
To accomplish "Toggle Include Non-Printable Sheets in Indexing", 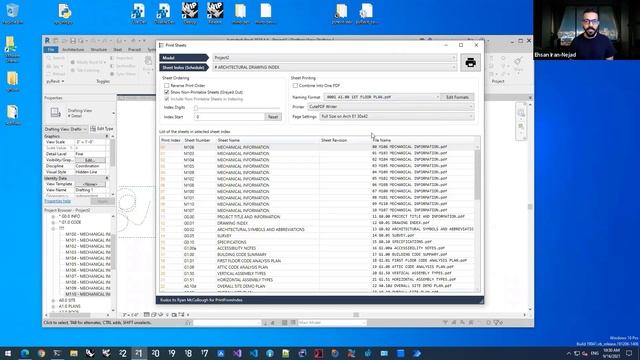I will click(x=167, y=99).
